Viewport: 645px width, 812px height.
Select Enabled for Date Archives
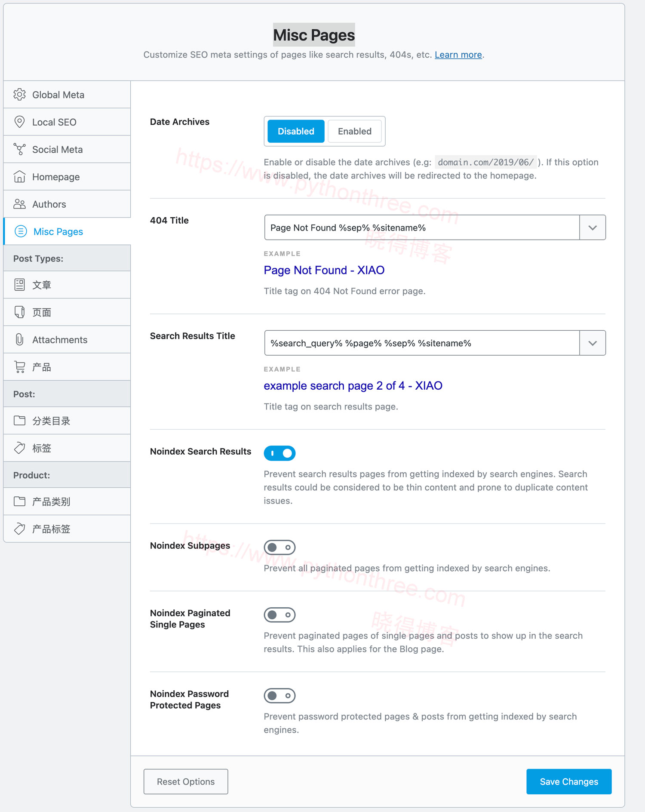(x=355, y=131)
